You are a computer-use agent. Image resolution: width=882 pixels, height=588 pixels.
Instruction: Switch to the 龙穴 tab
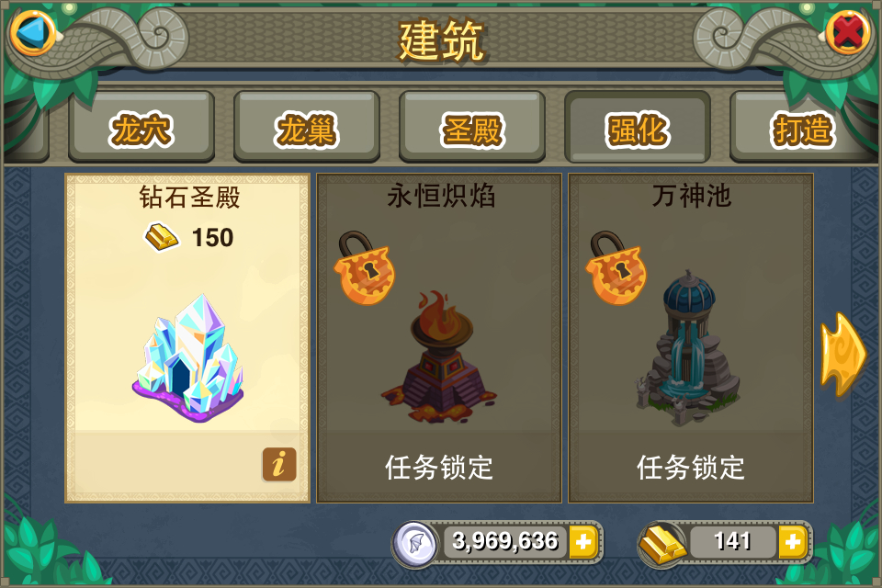(141, 127)
